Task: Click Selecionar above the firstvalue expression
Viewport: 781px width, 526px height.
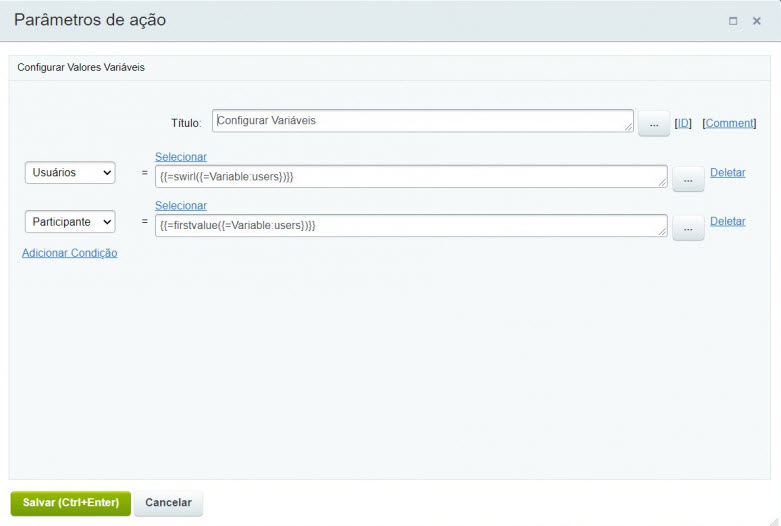Action: (x=181, y=206)
